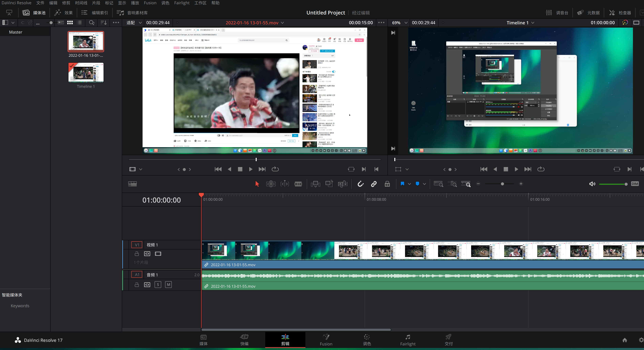This screenshot has height=350, width=644.
Task: Click the Dynamic trim mode icon
Action: pyautogui.click(x=284, y=184)
